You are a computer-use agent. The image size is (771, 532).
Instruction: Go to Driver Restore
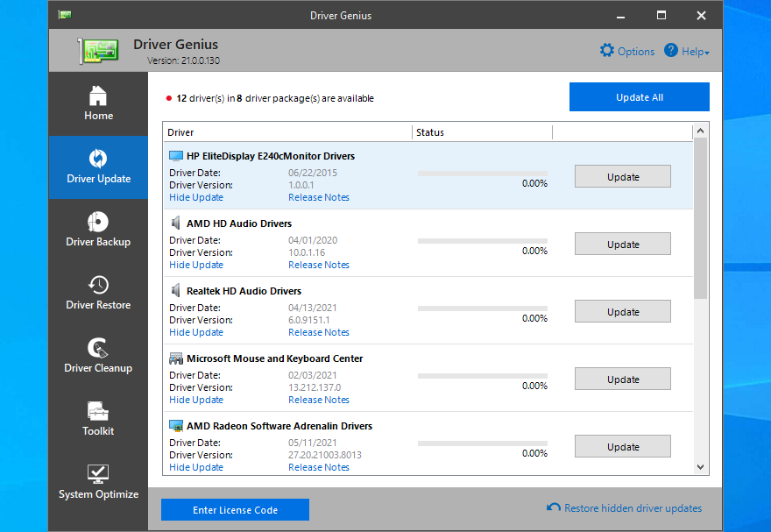coord(98,294)
